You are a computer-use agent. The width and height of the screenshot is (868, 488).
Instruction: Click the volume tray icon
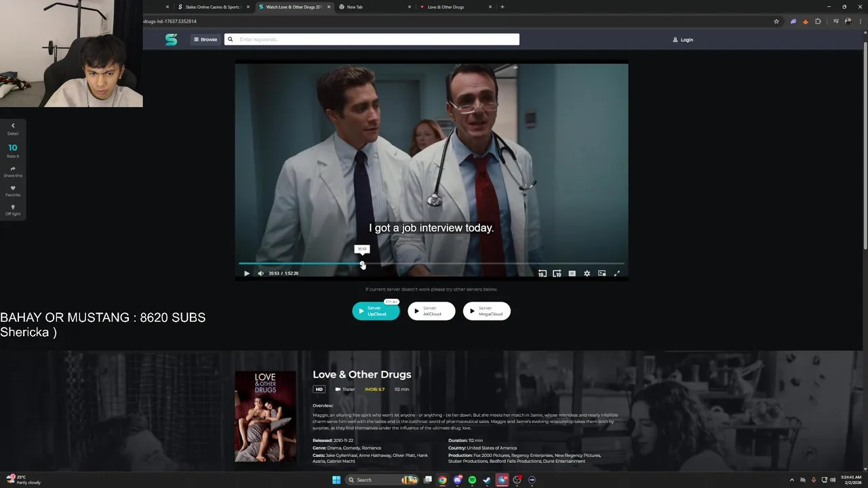(833, 480)
